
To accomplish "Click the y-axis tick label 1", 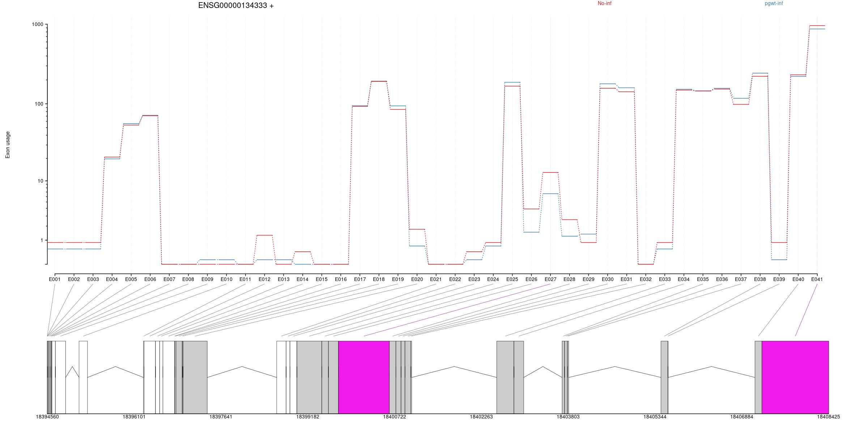I will 42,241.
